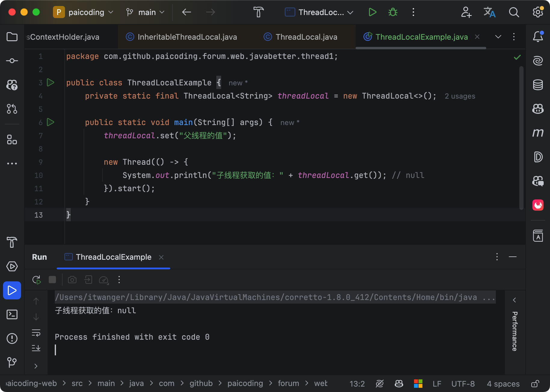Open the Structure tool window
Viewport: 550px width, 392px height.
pyautogui.click(x=12, y=140)
